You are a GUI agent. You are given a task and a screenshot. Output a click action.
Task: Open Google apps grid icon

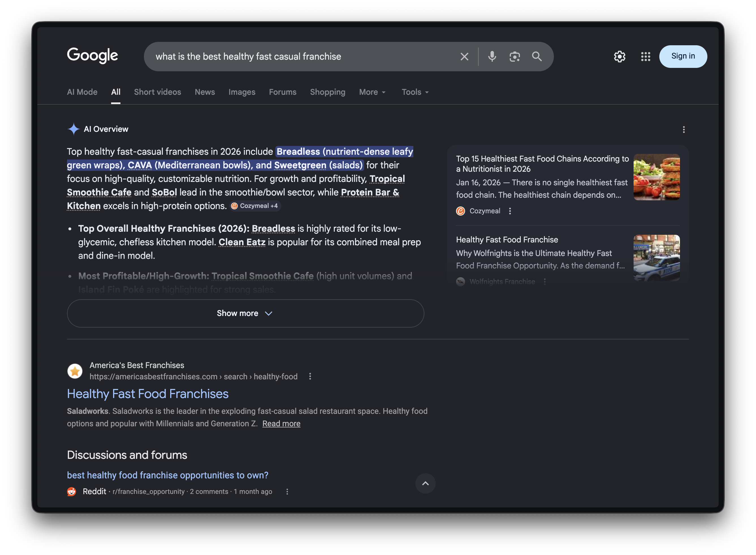click(645, 57)
